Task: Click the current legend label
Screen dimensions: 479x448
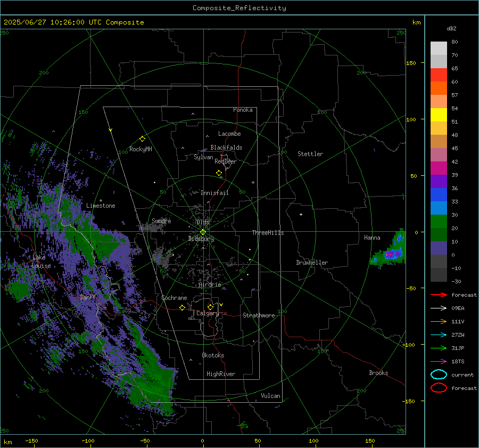Action: coord(463,374)
